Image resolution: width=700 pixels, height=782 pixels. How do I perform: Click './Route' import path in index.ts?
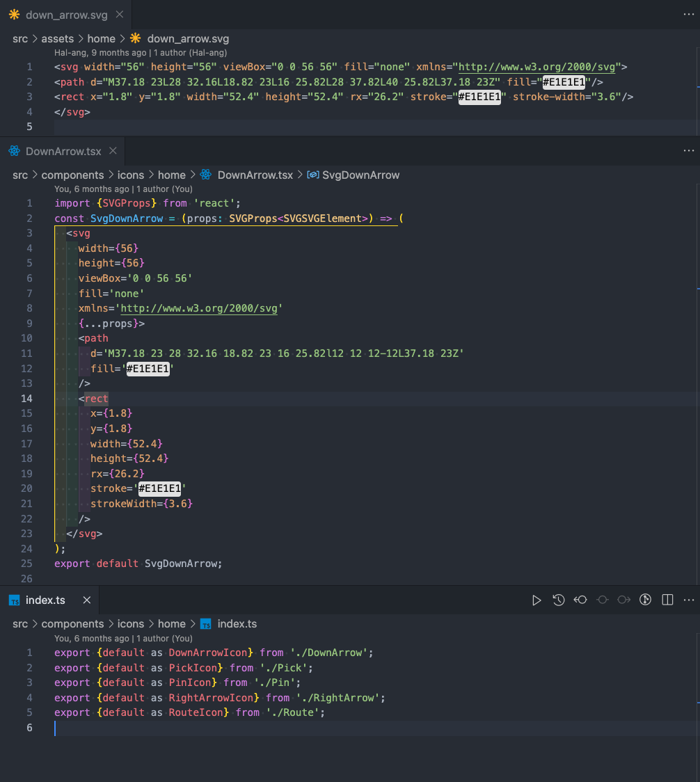click(x=292, y=712)
